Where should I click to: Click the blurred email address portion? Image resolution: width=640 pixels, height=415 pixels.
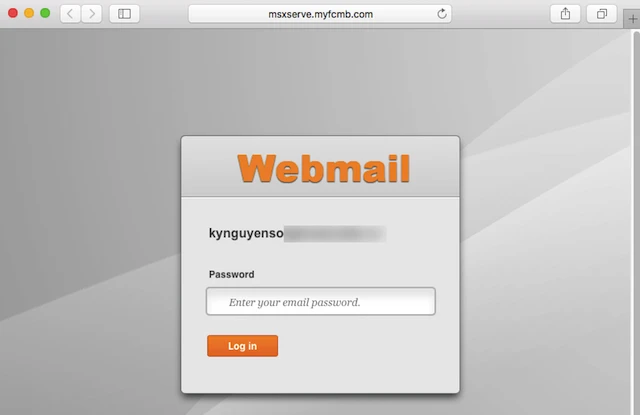335,233
